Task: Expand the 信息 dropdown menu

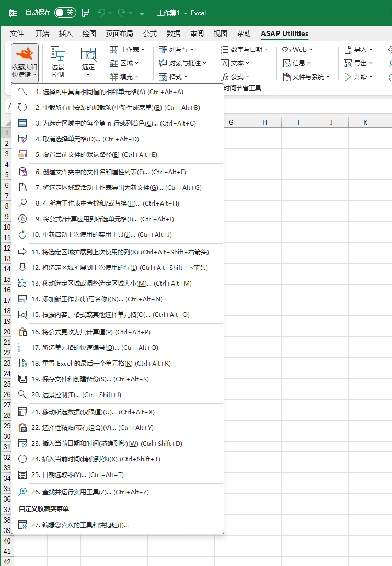Action: click(297, 63)
